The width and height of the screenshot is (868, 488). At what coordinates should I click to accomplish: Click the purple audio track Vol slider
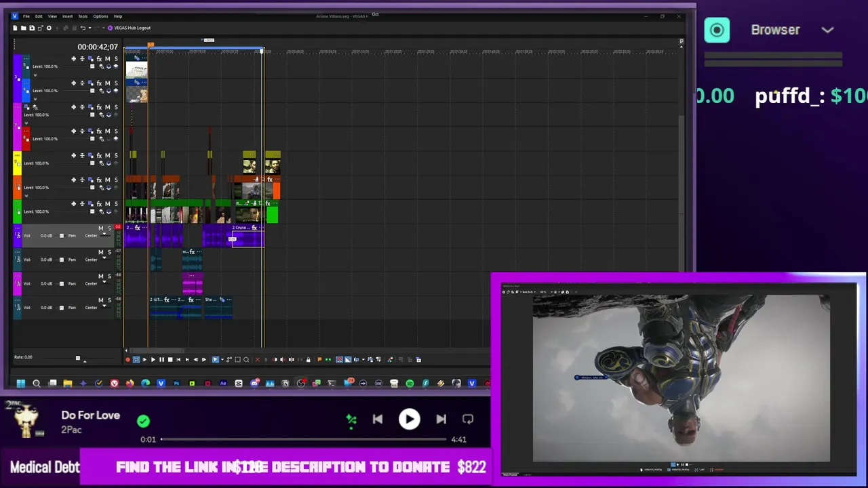click(62, 236)
